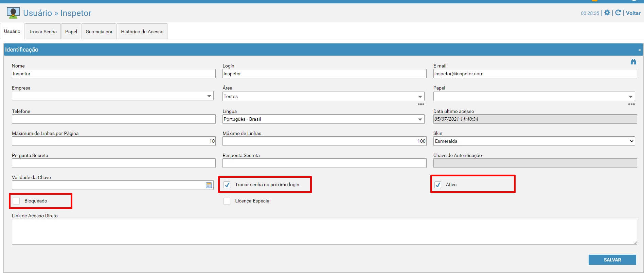Click the Nome input field
The width and height of the screenshot is (644, 273).
click(x=114, y=74)
